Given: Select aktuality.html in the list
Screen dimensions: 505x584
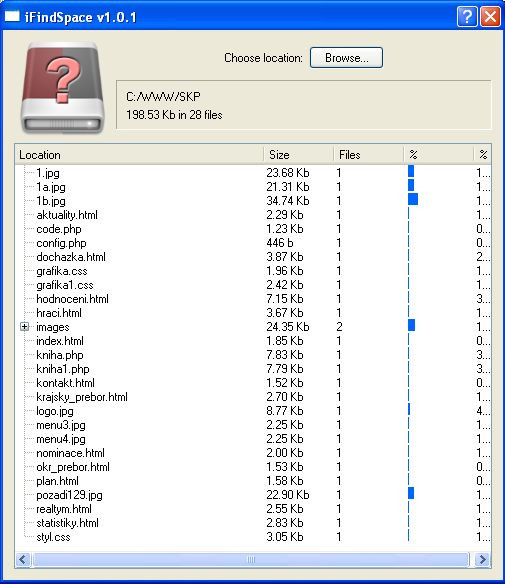Looking at the screenshot, I should [67, 215].
